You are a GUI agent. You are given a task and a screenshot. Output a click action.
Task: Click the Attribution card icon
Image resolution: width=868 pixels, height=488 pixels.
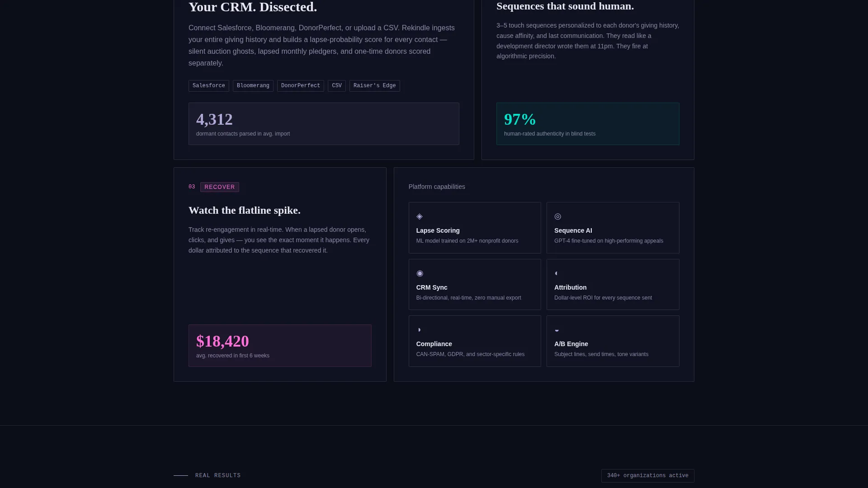557,273
